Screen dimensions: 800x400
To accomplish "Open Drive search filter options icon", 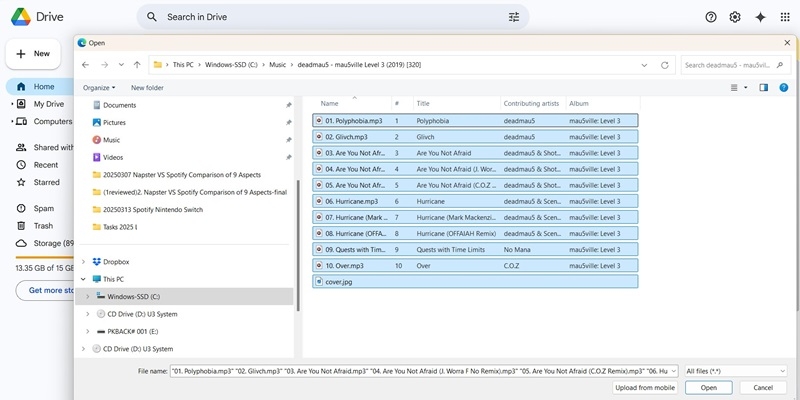I will point(514,17).
